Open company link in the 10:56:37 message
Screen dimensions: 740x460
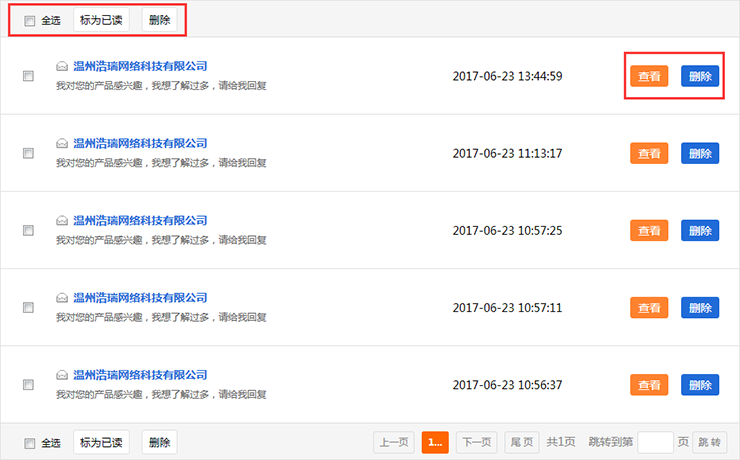140,375
